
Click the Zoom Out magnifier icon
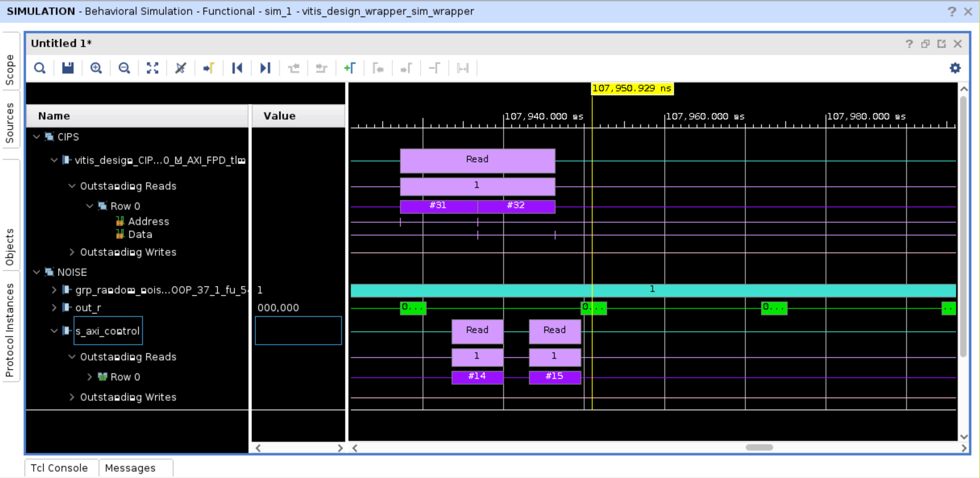click(x=124, y=68)
